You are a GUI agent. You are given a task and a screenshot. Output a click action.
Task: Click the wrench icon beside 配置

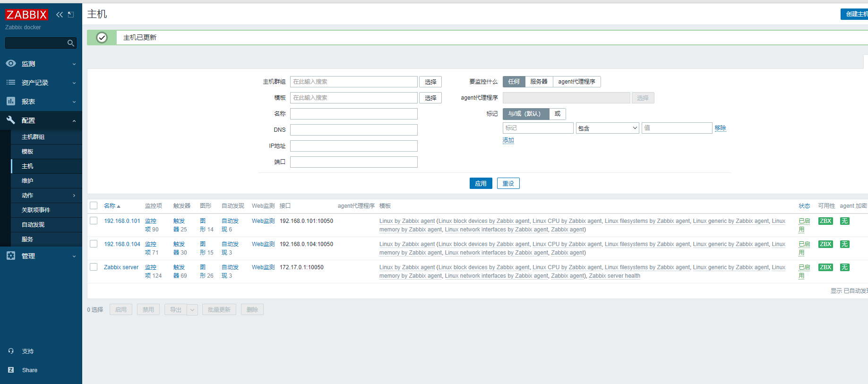tap(11, 120)
